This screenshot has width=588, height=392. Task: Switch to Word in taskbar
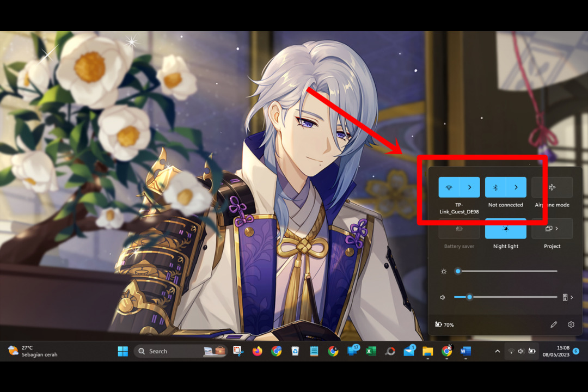coord(465,351)
